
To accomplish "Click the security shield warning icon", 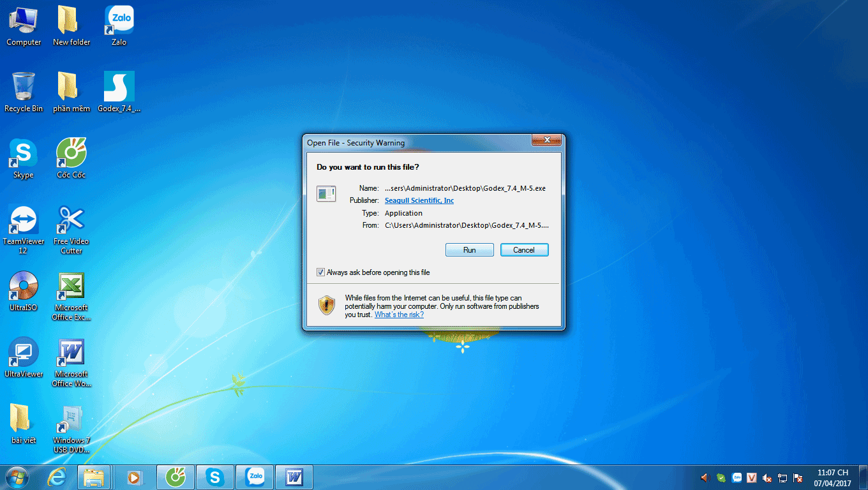I will click(x=327, y=305).
